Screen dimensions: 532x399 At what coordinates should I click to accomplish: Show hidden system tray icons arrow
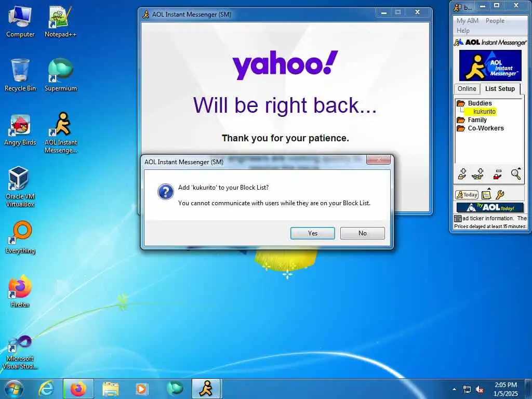pos(454,389)
